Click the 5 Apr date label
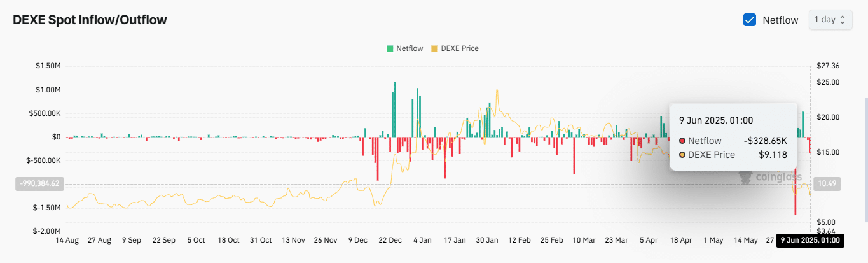This screenshot has width=868, height=263. click(649, 241)
